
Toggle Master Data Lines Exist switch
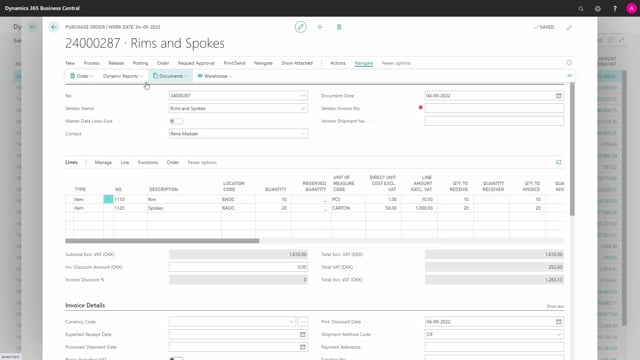point(176,121)
